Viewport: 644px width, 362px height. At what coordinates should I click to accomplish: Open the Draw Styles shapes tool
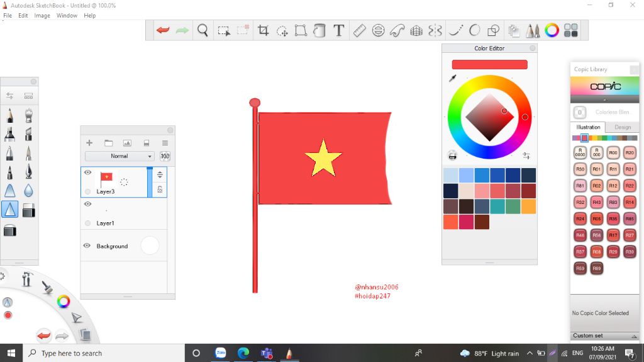click(493, 30)
